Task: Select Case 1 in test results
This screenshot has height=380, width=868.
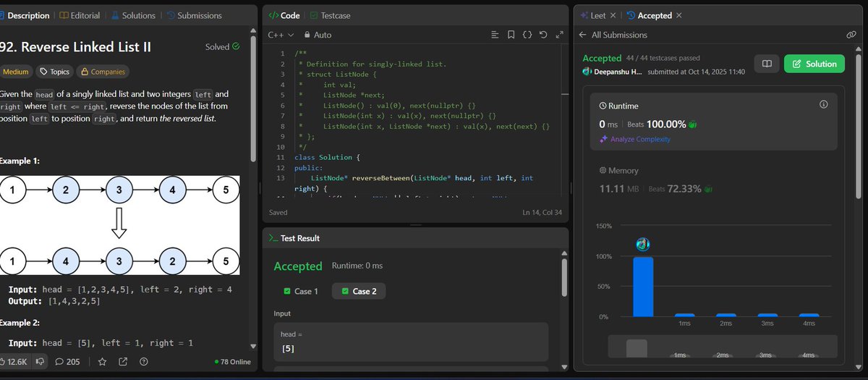Action: click(x=301, y=291)
